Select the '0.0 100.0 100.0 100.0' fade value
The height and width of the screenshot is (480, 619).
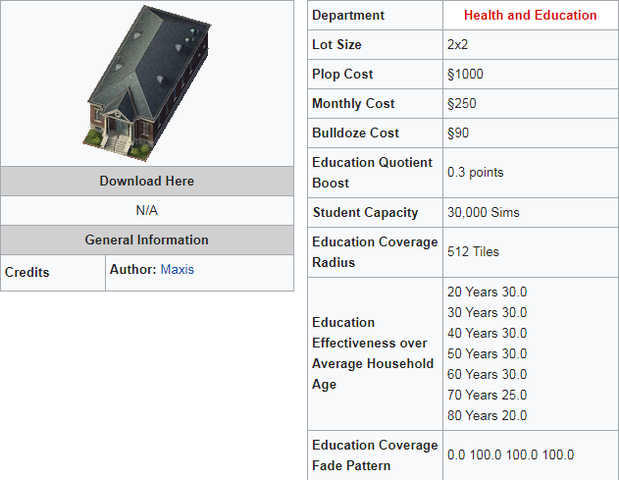pos(510,455)
